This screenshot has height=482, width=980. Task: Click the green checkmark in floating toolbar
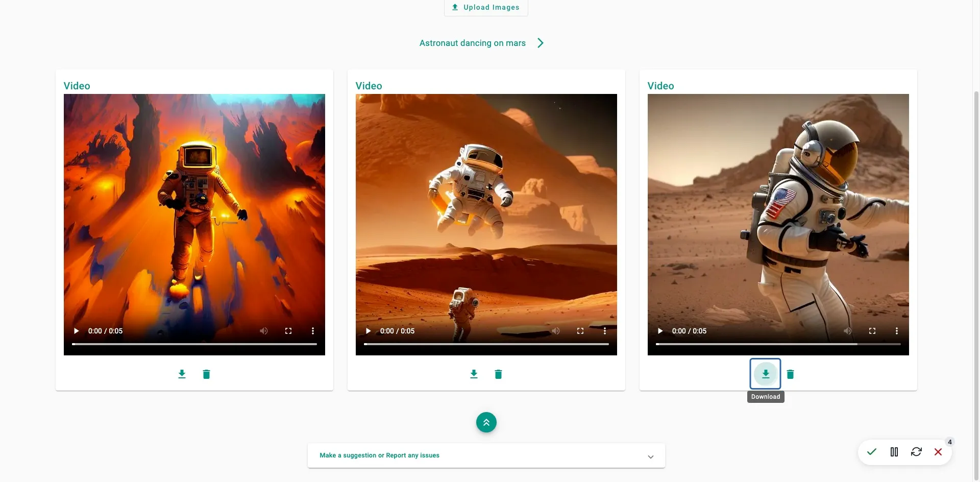[872, 452]
